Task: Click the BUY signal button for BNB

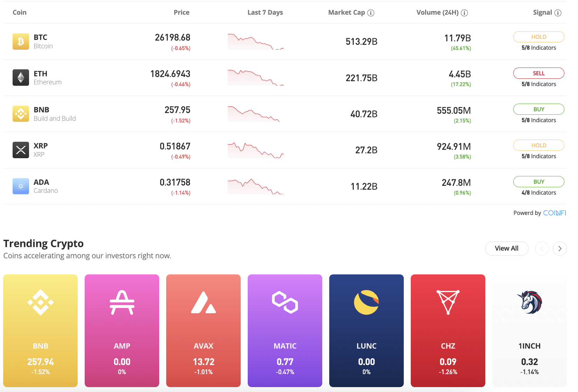Action: 539,109
